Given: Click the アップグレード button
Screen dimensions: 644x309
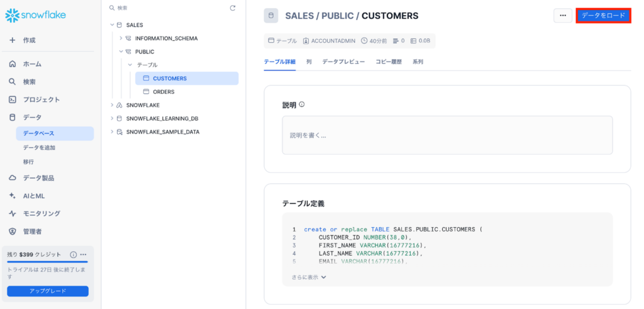Looking at the screenshot, I should pos(48,291).
